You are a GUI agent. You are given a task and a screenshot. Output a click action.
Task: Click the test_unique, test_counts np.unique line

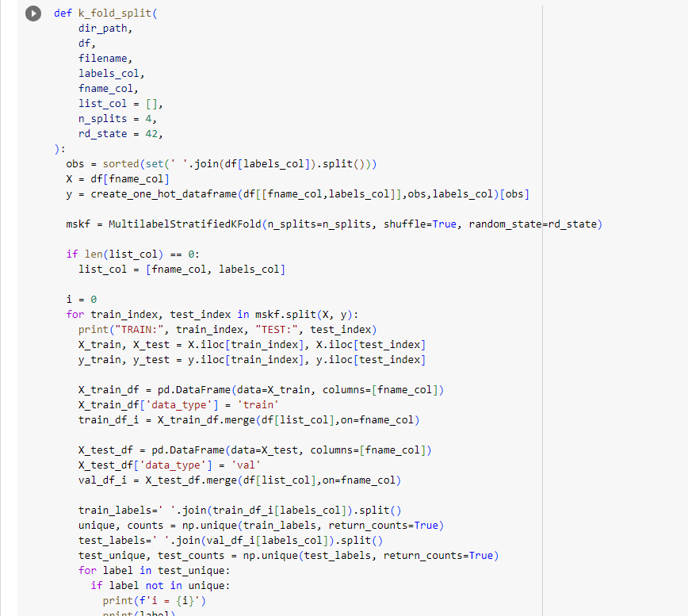[x=289, y=556]
